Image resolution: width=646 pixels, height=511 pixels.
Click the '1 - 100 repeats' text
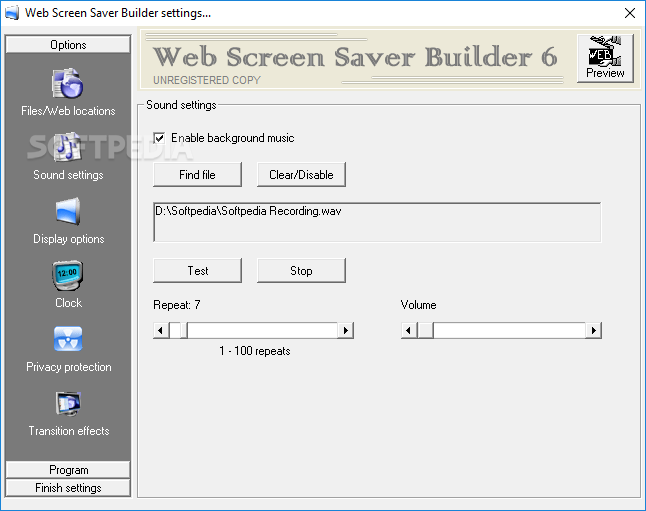coord(255,351)
